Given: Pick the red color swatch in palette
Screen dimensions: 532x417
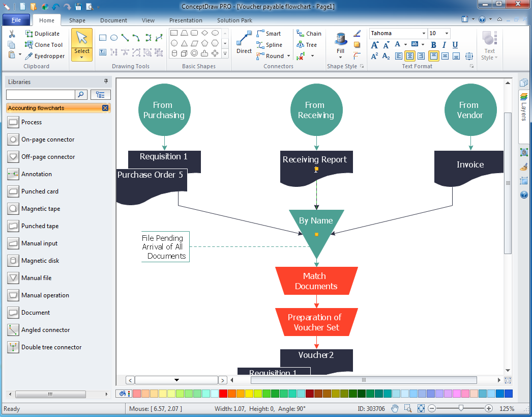Looking at the screenshot, I should click(x=223, y=394).
